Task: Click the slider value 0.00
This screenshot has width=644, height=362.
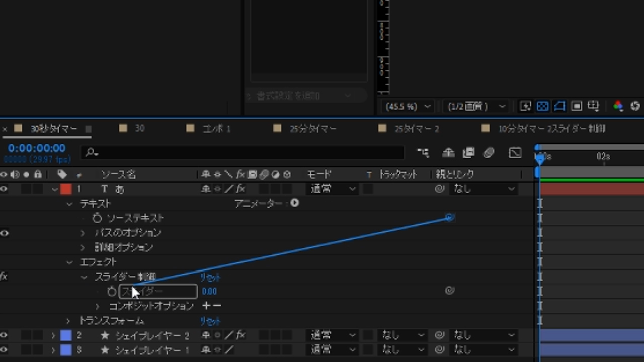Action: pos(209,291)
